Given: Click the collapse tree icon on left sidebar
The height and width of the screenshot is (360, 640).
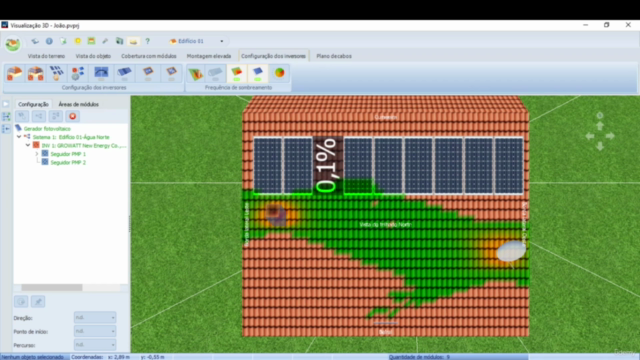Looking at the screenshot, I should click(x=6, y=129).
